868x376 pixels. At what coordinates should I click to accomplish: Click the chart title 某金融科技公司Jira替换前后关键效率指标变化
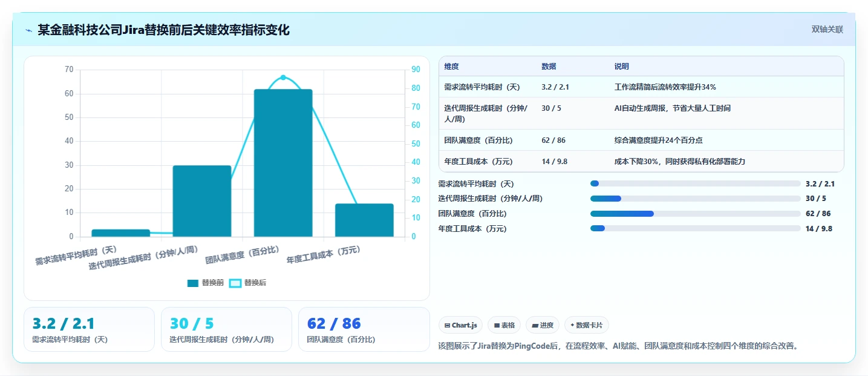[x=163, y=30]
